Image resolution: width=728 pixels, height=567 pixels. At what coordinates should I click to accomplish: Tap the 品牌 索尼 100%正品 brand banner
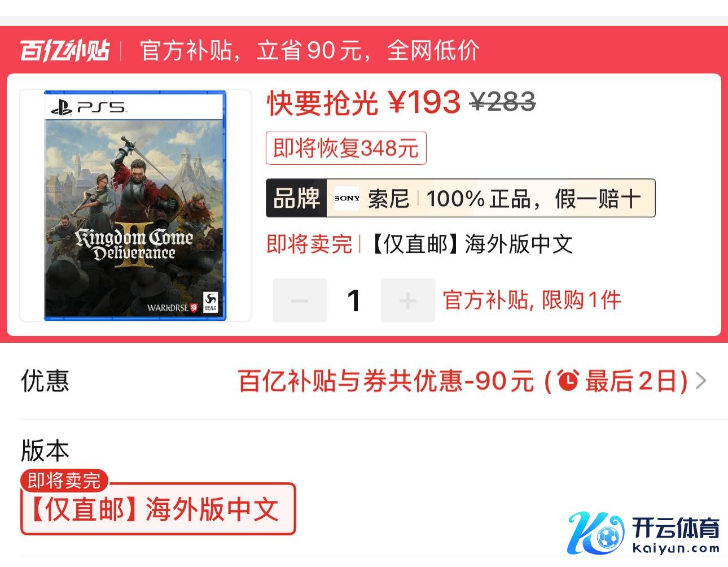pyautogui.click(x=461, y=198)
